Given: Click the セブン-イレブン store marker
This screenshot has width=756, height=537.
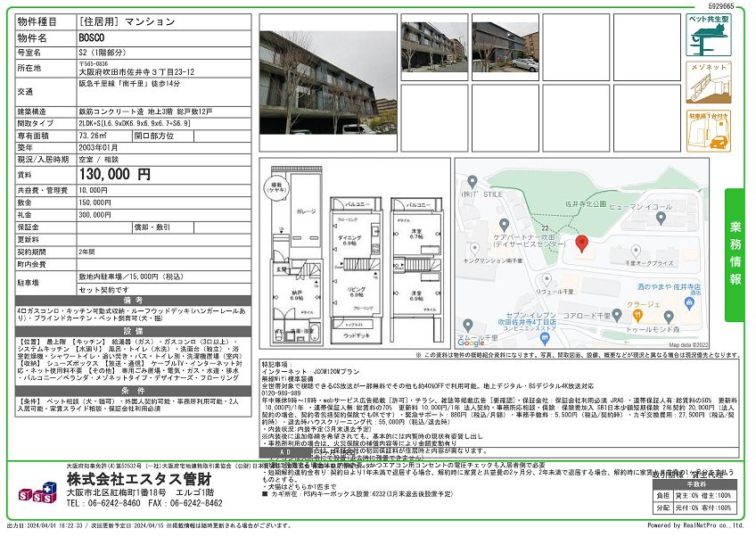Looking at the screenshot, I should tap(545, 340).
